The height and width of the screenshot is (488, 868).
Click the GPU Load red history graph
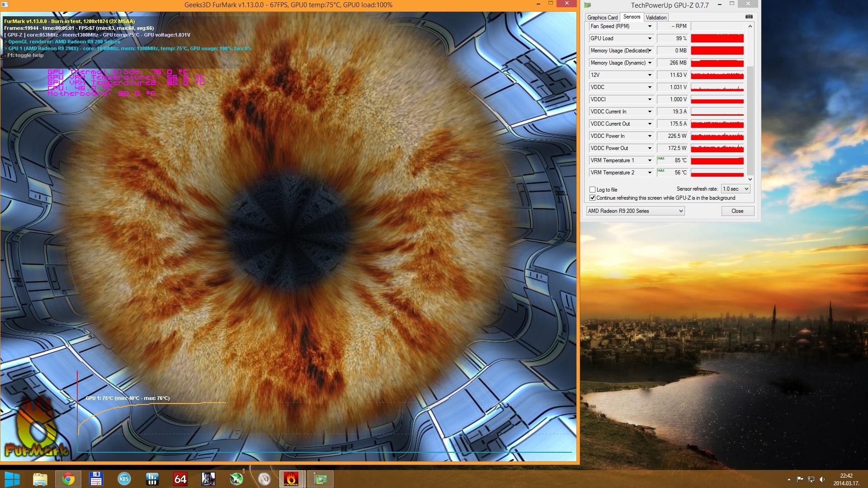717,38
